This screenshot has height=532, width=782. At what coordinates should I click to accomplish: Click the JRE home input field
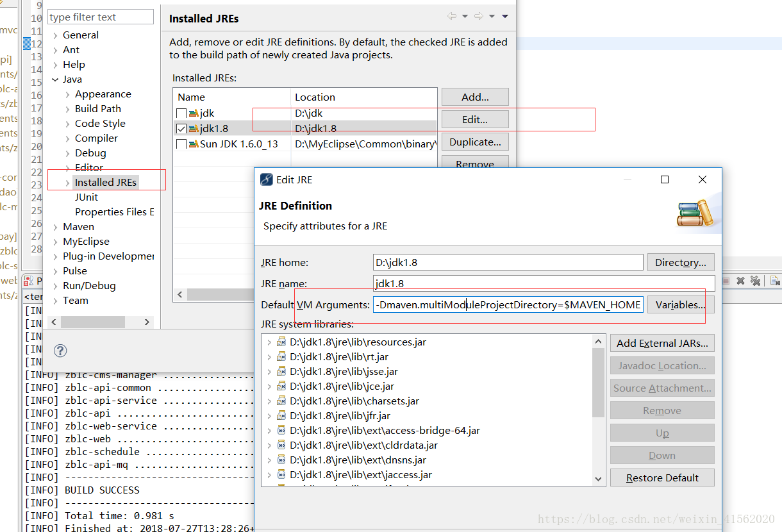point(508,263)
